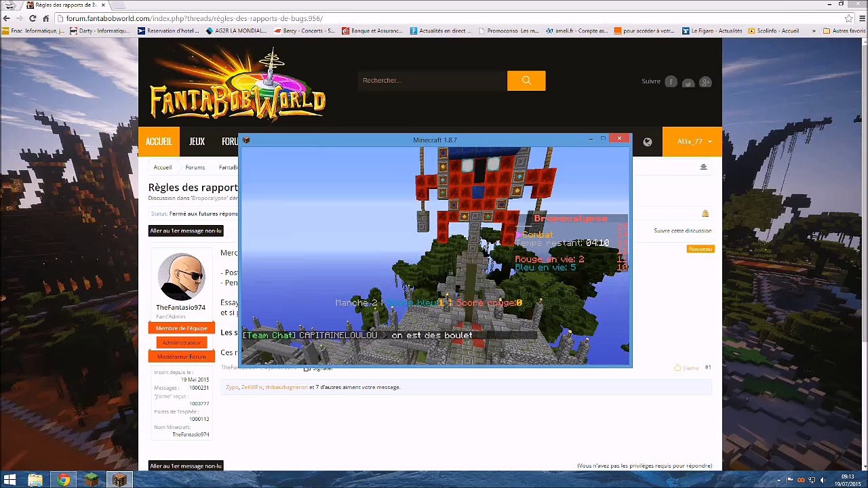Open the 'Actualités en direct' bookmark
Screen dimensions: 868x488
pos(441,30)
